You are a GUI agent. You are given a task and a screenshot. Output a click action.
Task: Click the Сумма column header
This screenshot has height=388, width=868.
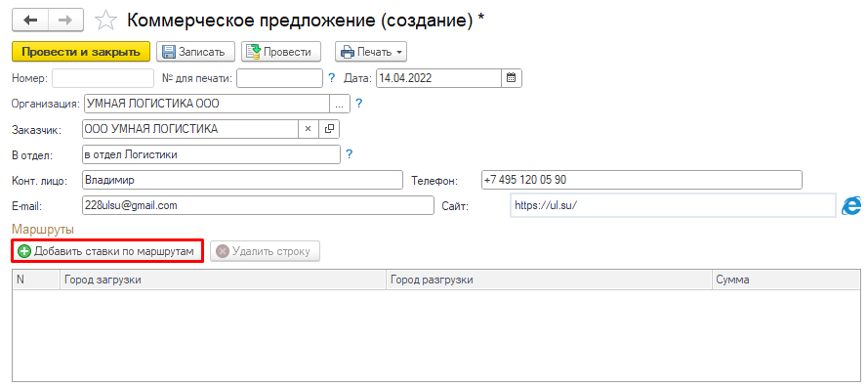click(x=786, y=280)
